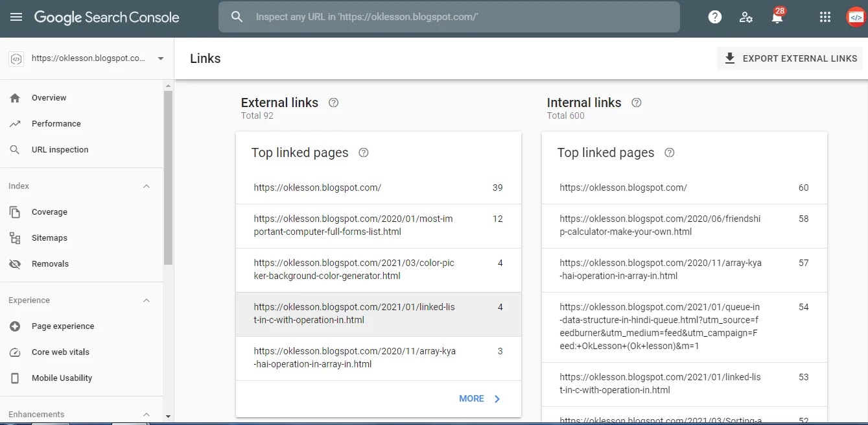
Task: Open internal array-kya-hai-operation row with 57
Action: (x=685, y=269)
